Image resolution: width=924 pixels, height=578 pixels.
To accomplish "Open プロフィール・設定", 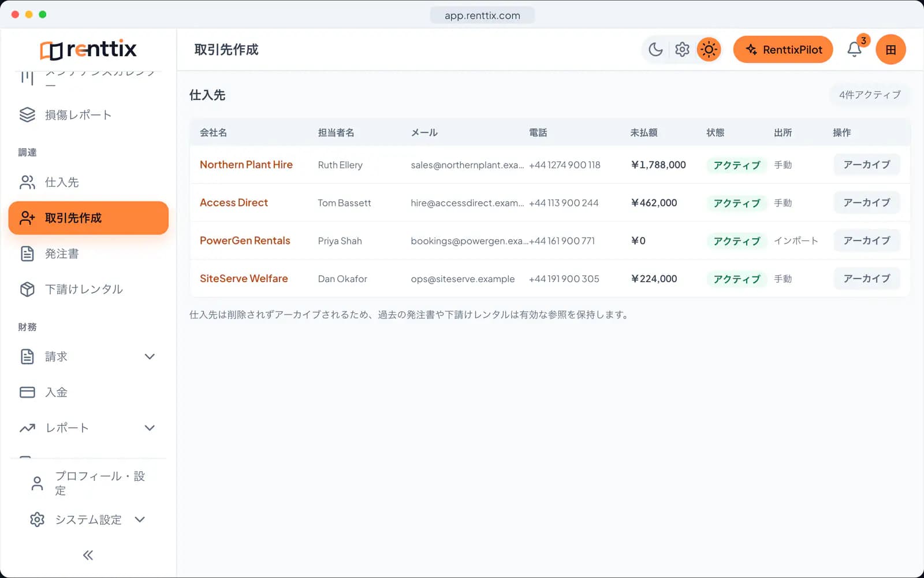I will [88, 483].
